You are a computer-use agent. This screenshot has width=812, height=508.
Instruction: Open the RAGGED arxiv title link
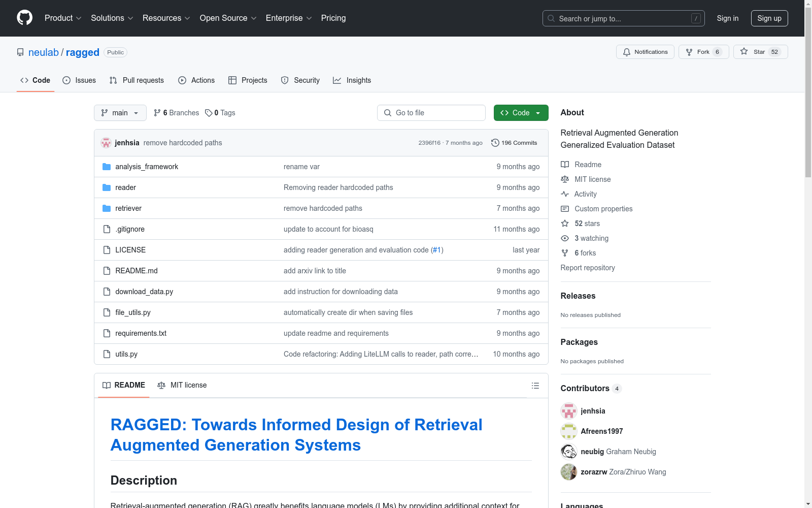tap(296, 435)
